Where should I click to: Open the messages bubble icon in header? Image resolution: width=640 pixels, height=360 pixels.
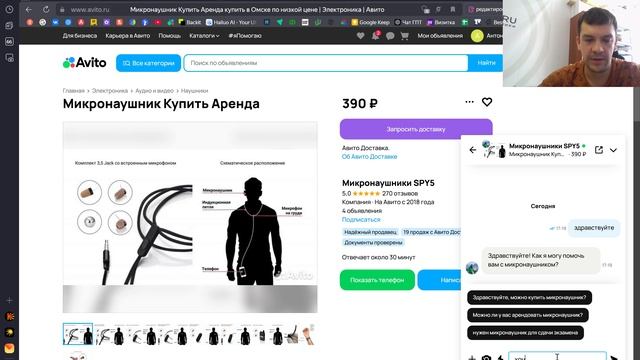(x=390, y=36)
